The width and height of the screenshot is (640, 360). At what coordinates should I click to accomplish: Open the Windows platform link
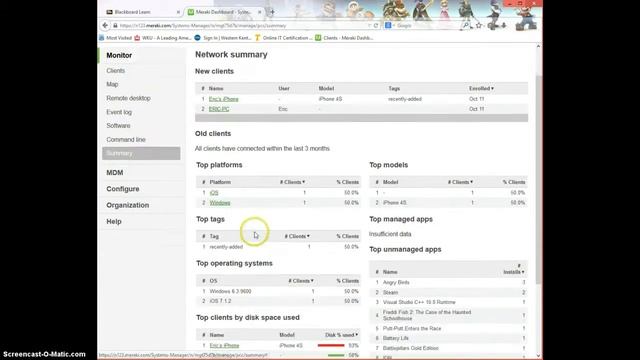[220, 203]
